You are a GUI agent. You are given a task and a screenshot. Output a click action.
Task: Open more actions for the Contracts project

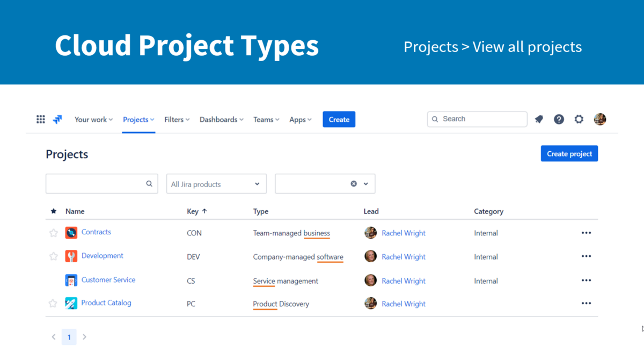[x=586, y=232]
